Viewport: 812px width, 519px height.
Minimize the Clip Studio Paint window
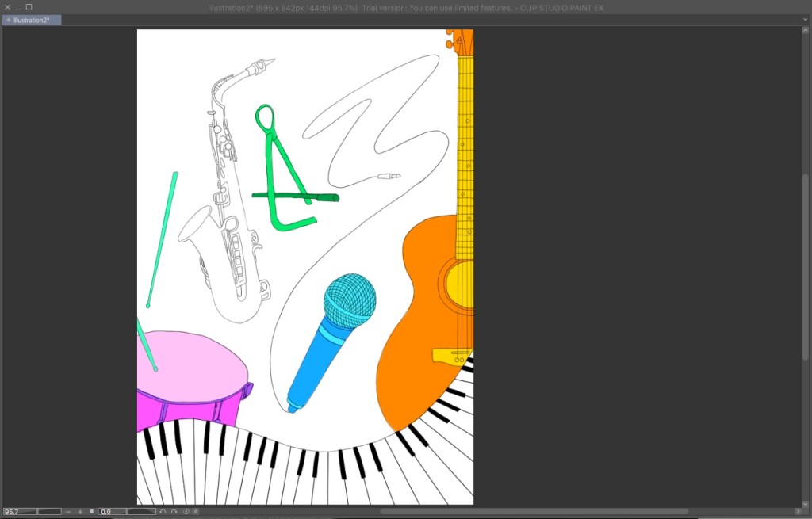pos(18,7)
